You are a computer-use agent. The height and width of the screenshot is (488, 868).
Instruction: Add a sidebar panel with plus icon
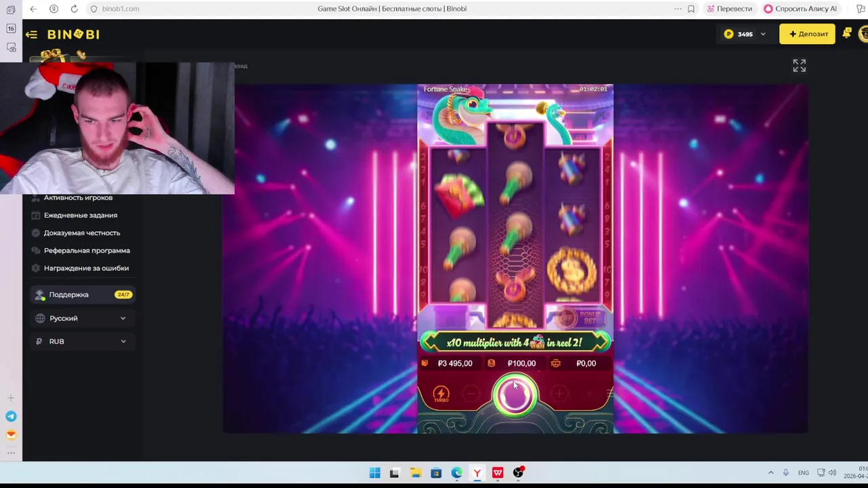(x=11, y=399)
